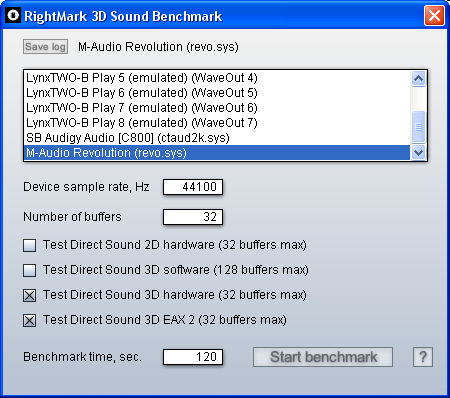Enable Test Direct Sound 2D hardware checkbox
This screenshot has width=450, height=398.
(29, 245)
